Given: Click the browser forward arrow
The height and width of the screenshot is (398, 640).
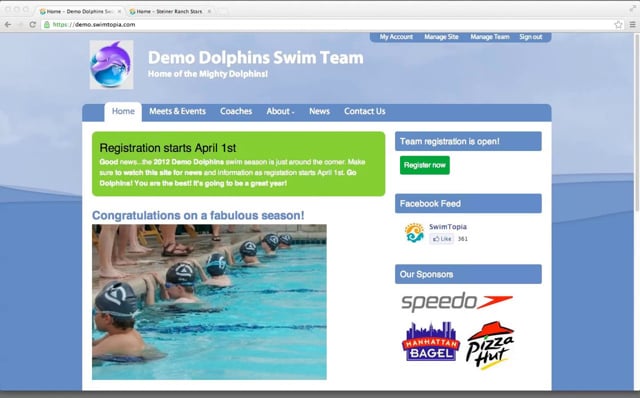Looking at the screenshot, I should point(20,24).
